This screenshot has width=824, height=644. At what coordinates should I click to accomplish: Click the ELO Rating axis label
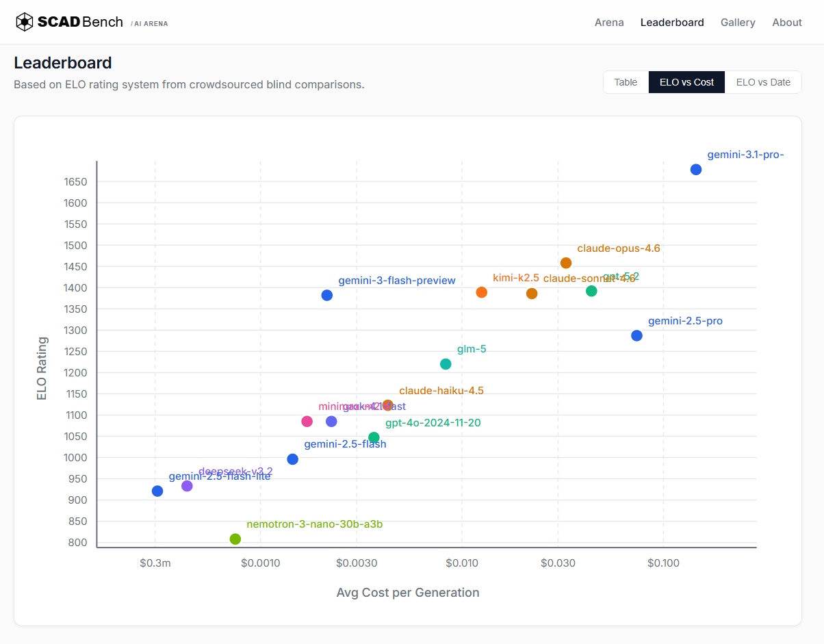(42, 368)
